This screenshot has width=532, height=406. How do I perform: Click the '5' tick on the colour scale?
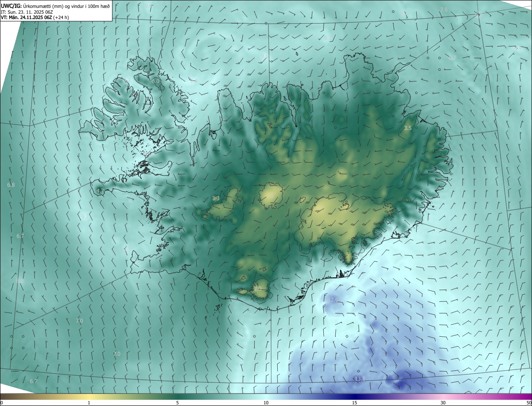(x=177, y=403)
